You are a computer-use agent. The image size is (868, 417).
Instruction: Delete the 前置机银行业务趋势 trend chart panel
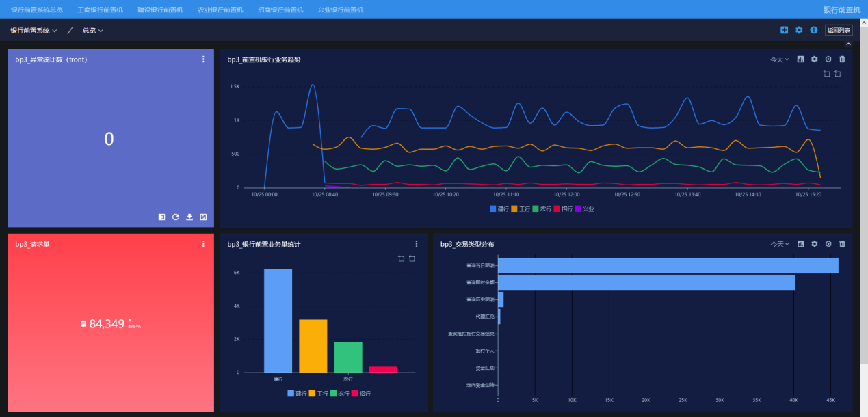(842, 59)
